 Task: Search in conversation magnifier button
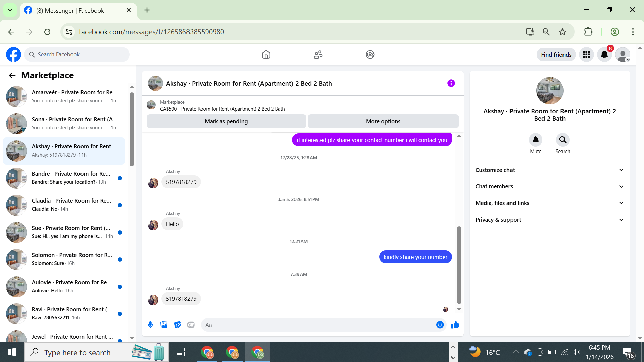(562, 140)
